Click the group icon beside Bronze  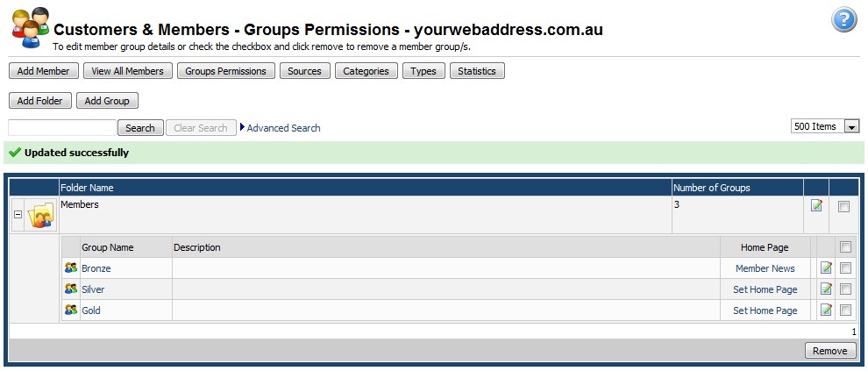coord(70,268)
